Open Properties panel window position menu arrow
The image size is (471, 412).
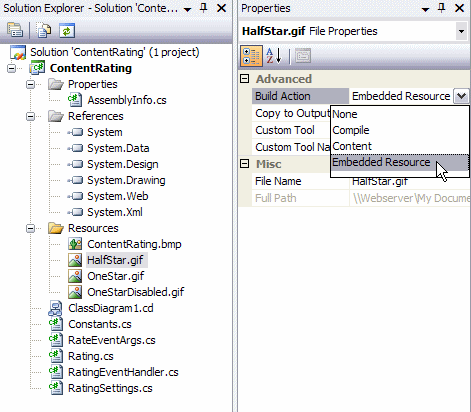click(426, 9)
